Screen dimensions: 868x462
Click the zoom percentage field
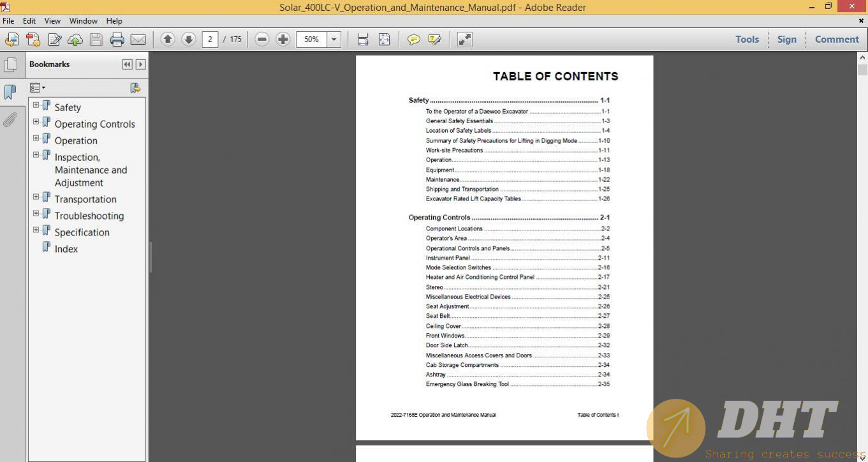coord(311,40)
